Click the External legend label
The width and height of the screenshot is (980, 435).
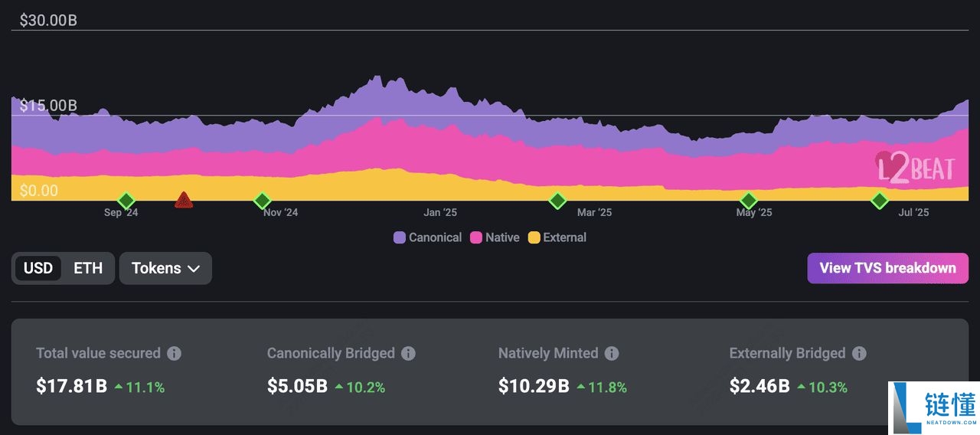click(564, 237)
